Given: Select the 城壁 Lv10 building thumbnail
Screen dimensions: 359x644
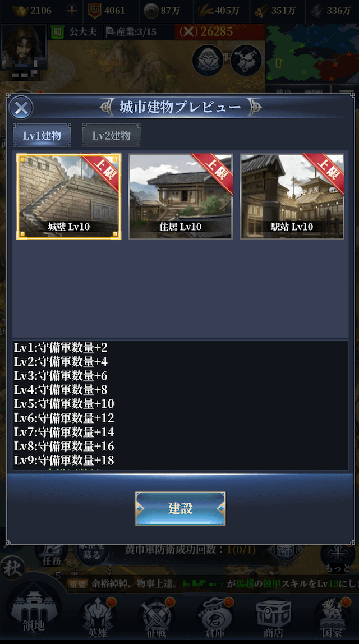Looking at the screenshot, I should click(x=68, y=197).
